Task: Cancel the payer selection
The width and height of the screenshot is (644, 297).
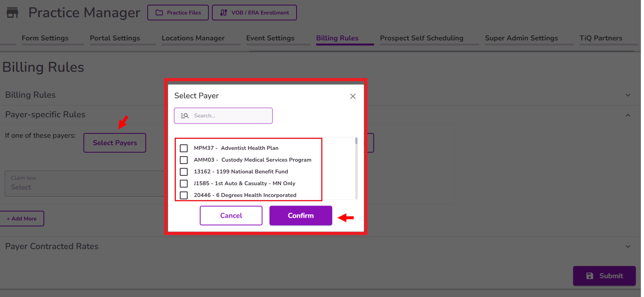Action: point(231,215)
